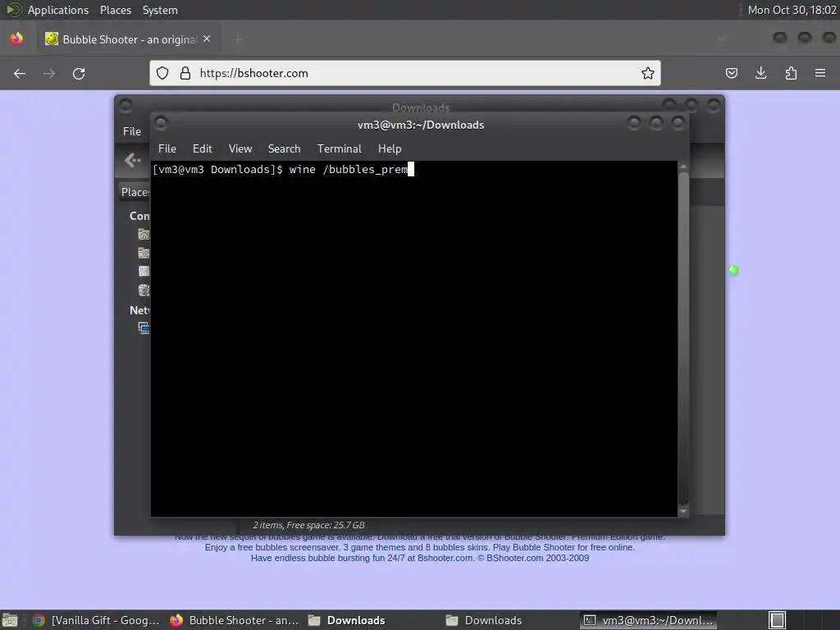The height and width of the screenshot is (630, 840).
Task: Switch to Vanilla Gift Chrome window in taskbar
Action: point(96,620)
